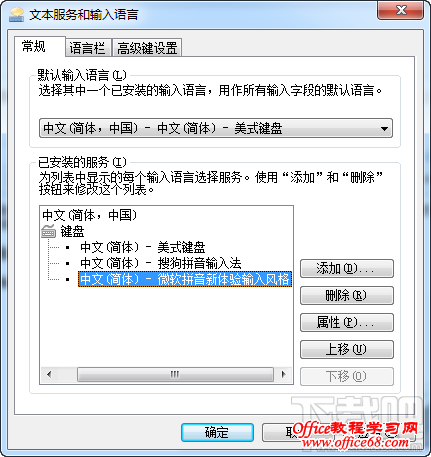The image size is (431, 457).
Task: Click the scrollbar left arrow
Action: coord(49,374)
